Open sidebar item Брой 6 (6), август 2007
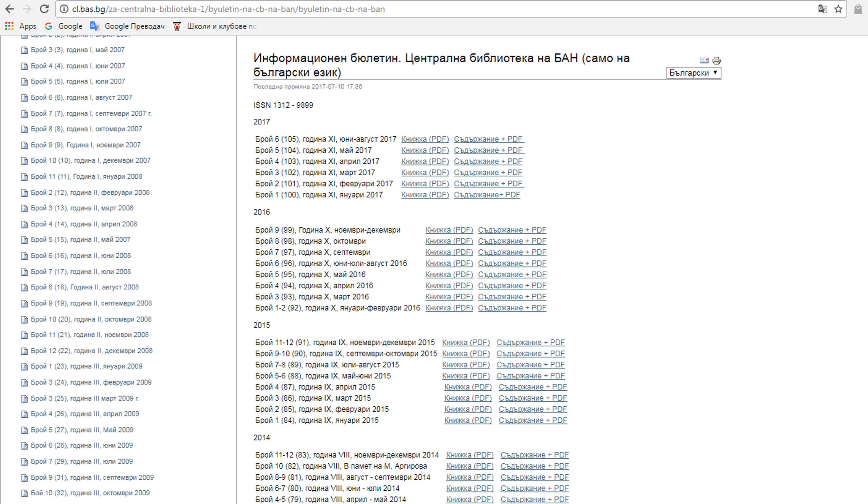 coord(82,97)
